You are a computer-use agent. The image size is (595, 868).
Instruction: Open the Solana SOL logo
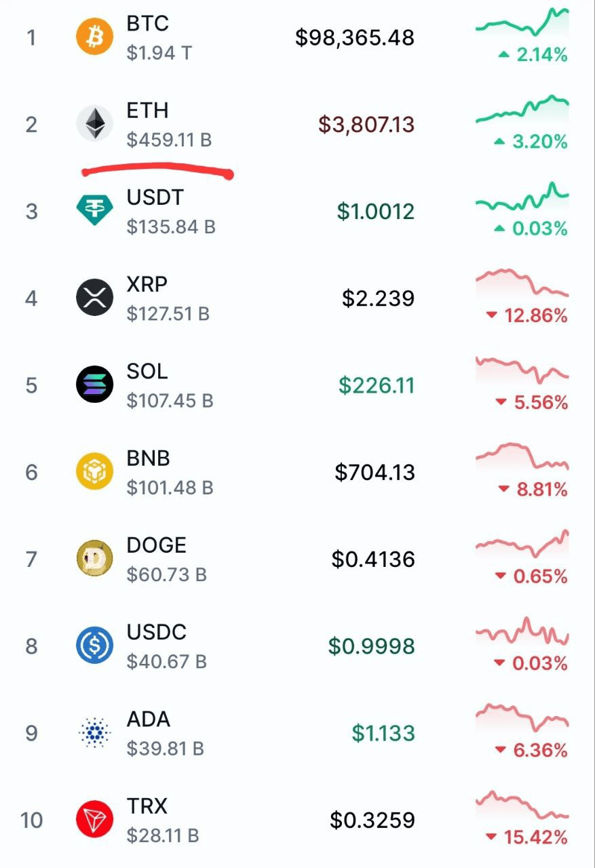point(94,384)
